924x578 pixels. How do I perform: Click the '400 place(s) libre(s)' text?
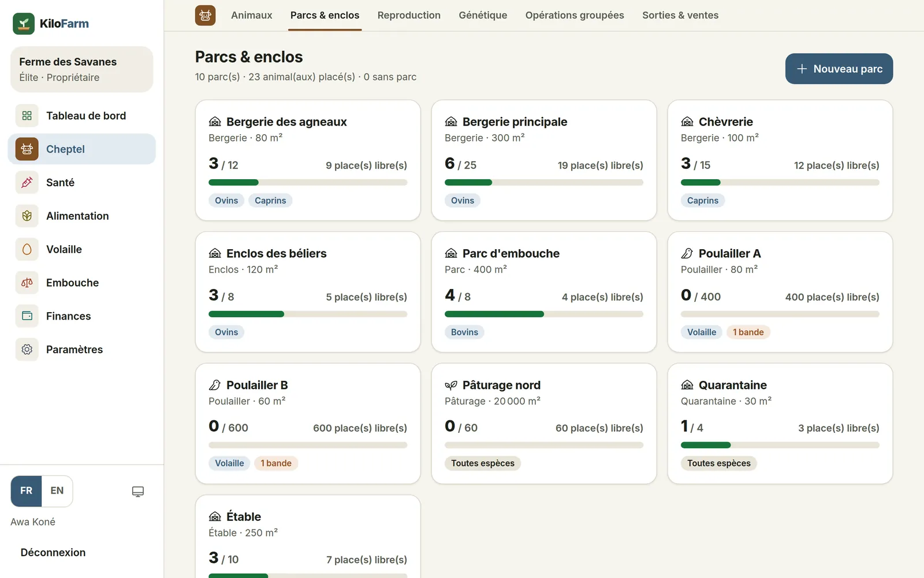pos(832,297)
